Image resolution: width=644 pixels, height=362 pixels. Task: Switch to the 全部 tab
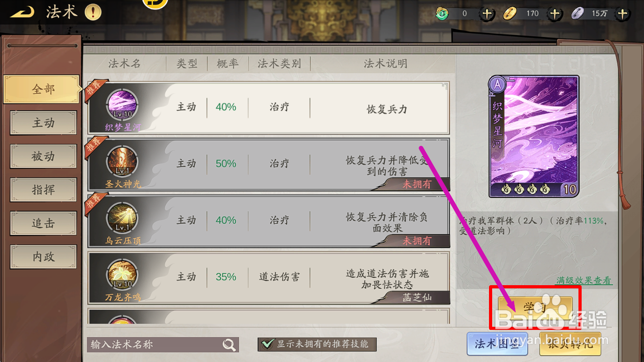pyautogui.click(x=42, y=89)
